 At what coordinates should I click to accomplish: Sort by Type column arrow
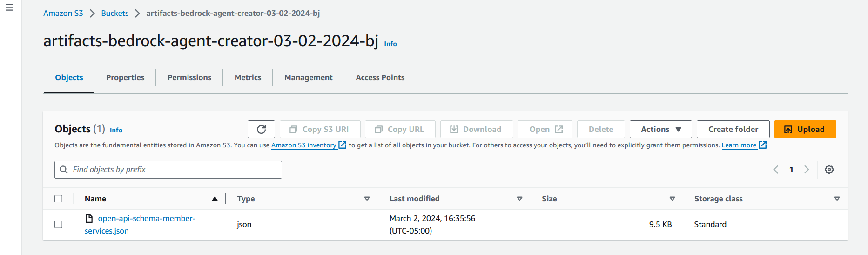(x=367, y=199)
